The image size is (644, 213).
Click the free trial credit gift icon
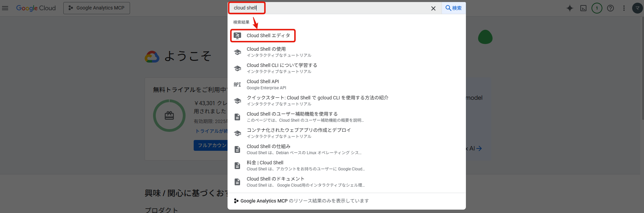(169, 116)
